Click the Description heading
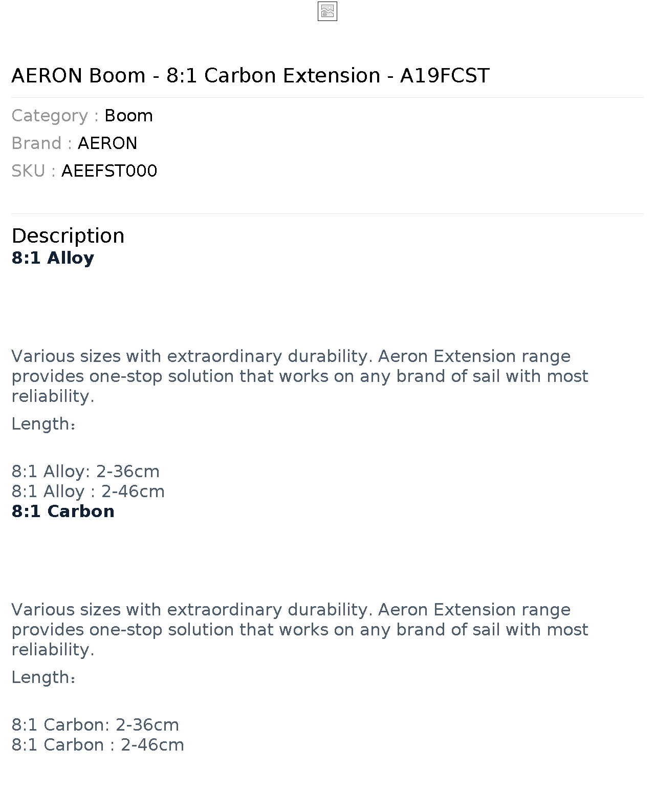Viewport: 655px width, 812px height. tap(68, 236)
